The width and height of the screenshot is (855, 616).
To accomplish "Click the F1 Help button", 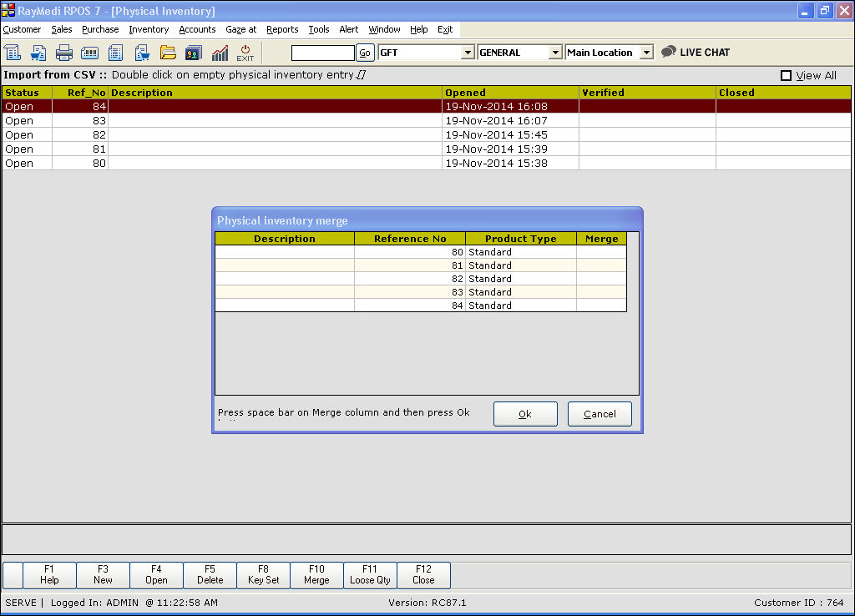I will coord(49,574).
